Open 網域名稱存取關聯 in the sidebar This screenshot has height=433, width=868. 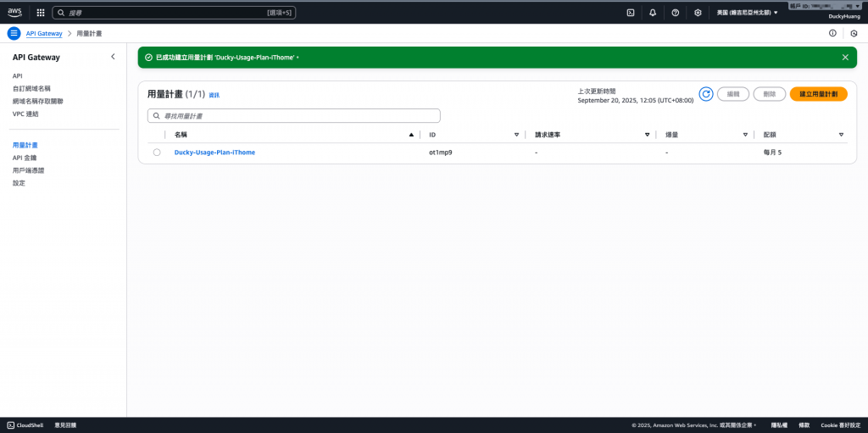pyautogui.click(x=37, y=102)
